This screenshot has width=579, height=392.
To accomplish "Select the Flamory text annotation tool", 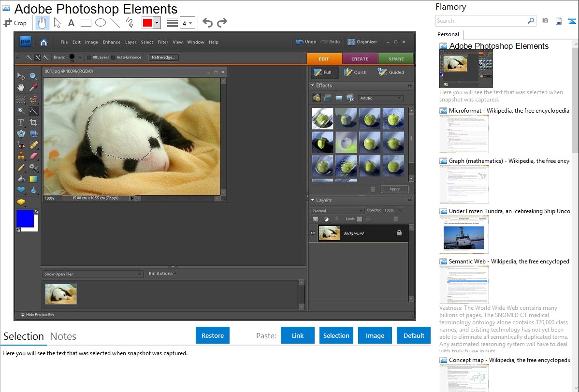I will tap(71, 23).
